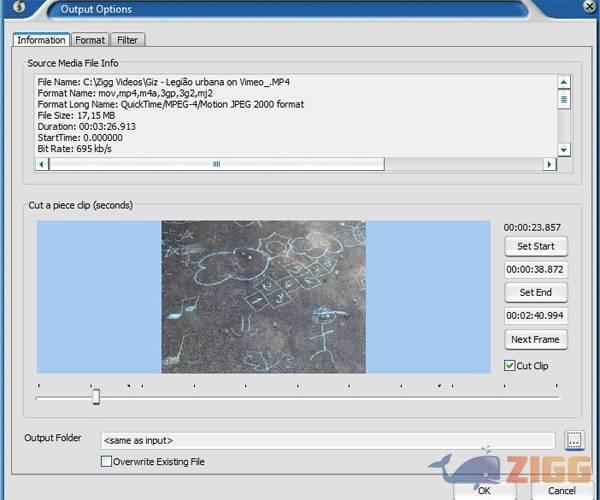
Task: Select the Format Long Name line
Action: [171, 104]
